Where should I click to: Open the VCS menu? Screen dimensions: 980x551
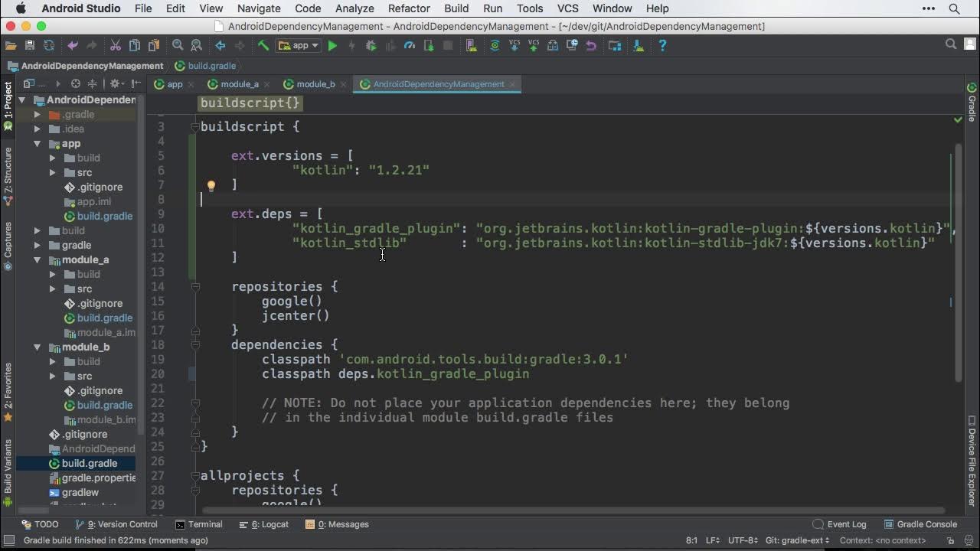point(567,8)
